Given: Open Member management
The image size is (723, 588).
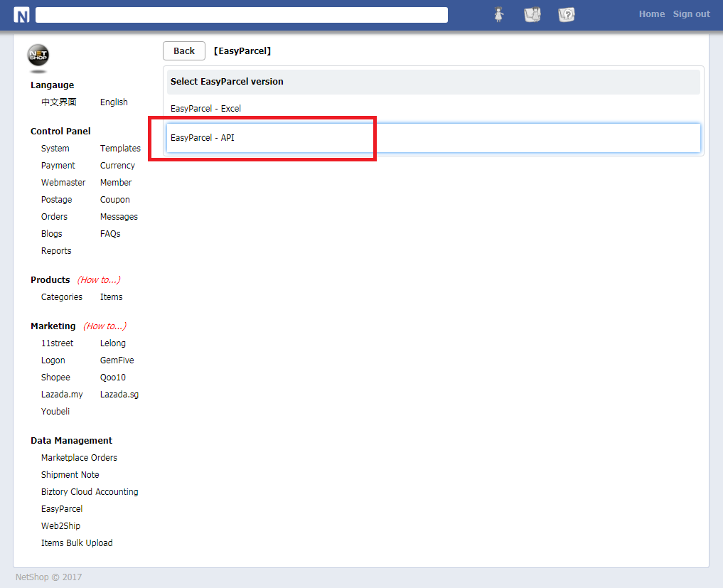Looking at the screenshot, I should coord(116,182).
